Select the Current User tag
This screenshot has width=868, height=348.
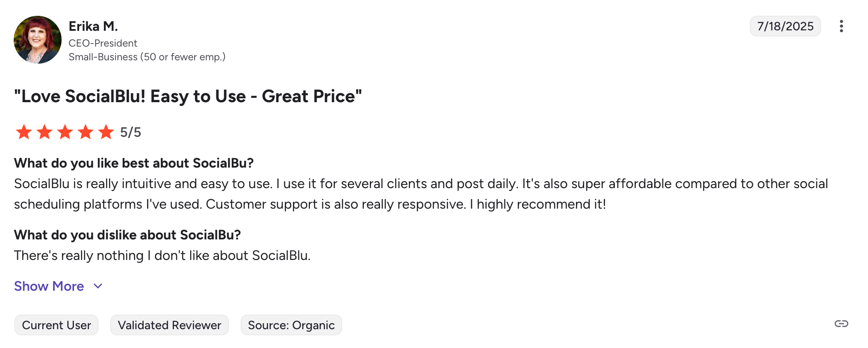tap(56, 325)
